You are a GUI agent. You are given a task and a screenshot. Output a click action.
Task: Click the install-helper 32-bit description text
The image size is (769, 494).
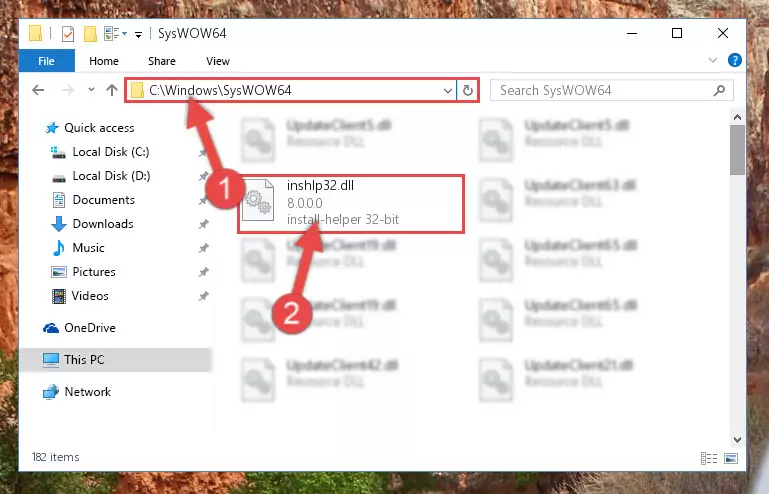(x=343, y=219)
